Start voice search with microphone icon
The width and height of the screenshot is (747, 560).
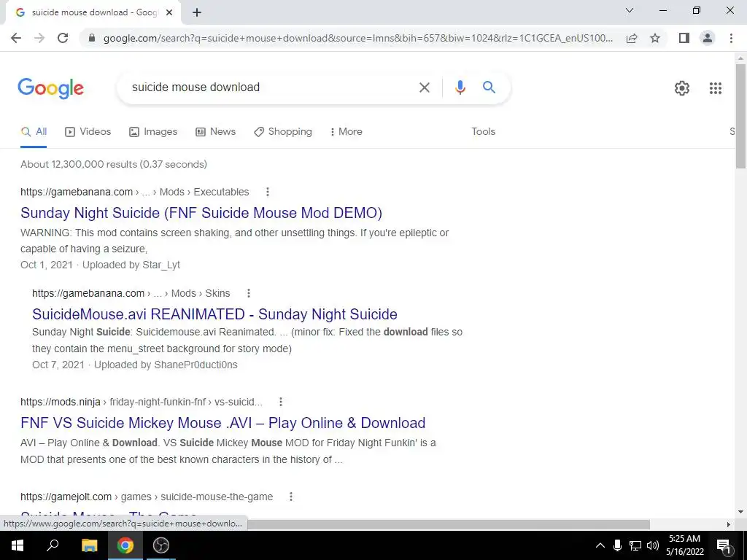[x=460, y=87]
